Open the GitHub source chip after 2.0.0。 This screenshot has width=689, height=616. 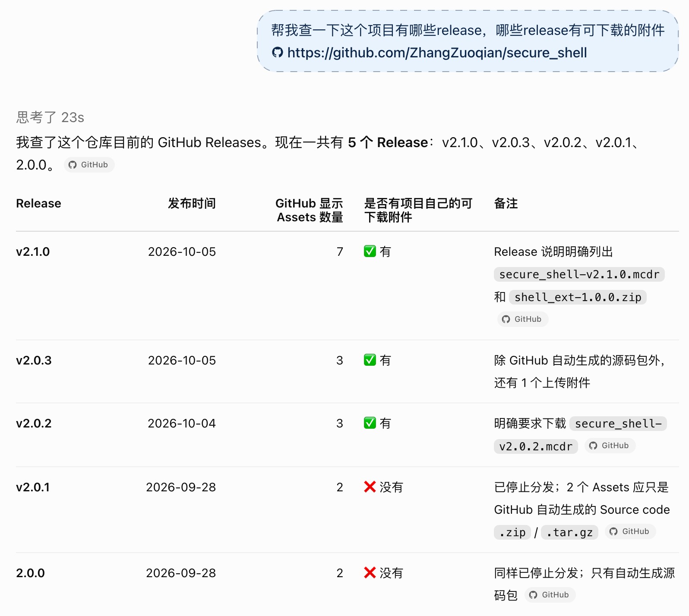[89, 165]
